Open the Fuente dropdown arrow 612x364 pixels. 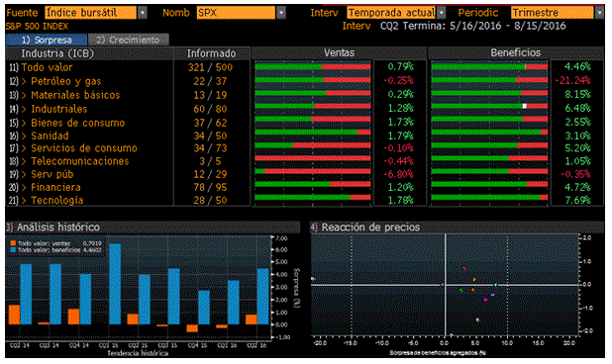pos(143,13)
